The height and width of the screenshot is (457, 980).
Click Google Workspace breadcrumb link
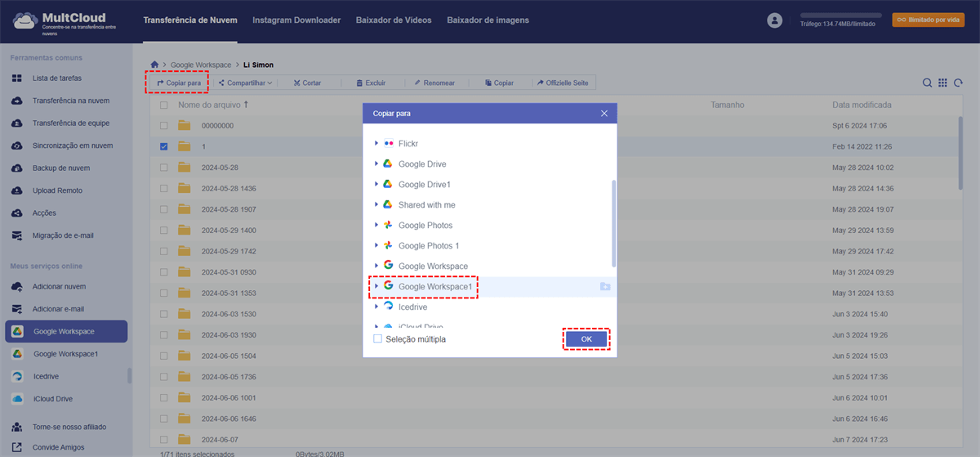(201, 64)
